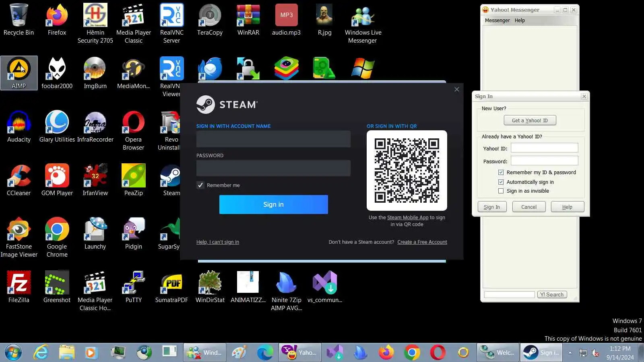Open the Steam Mobile App link

[x=408, y=218]
